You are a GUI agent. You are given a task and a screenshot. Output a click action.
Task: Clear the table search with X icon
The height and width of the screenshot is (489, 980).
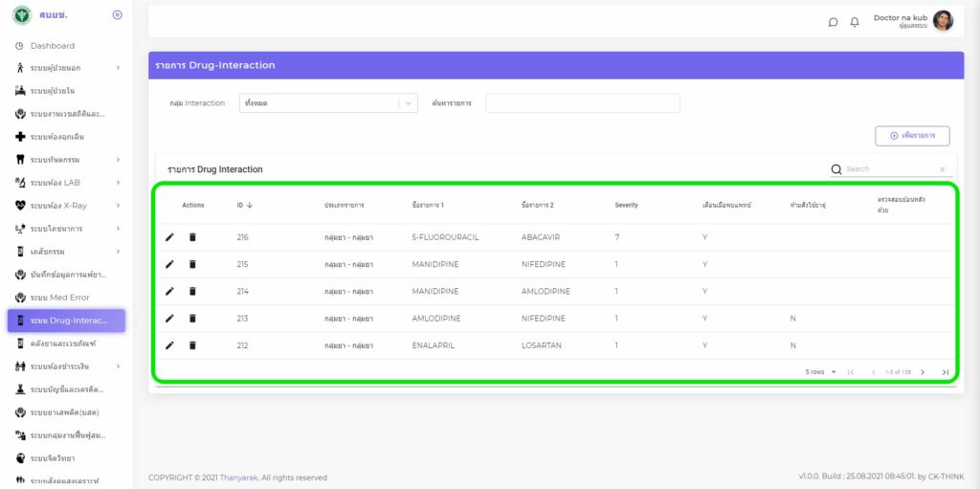[942, 169]
